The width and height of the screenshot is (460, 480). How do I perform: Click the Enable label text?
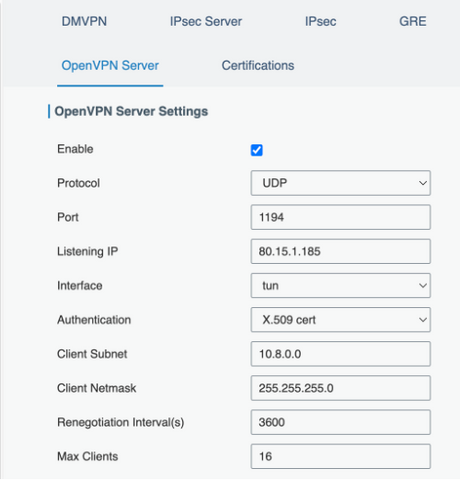click(75, 149)
